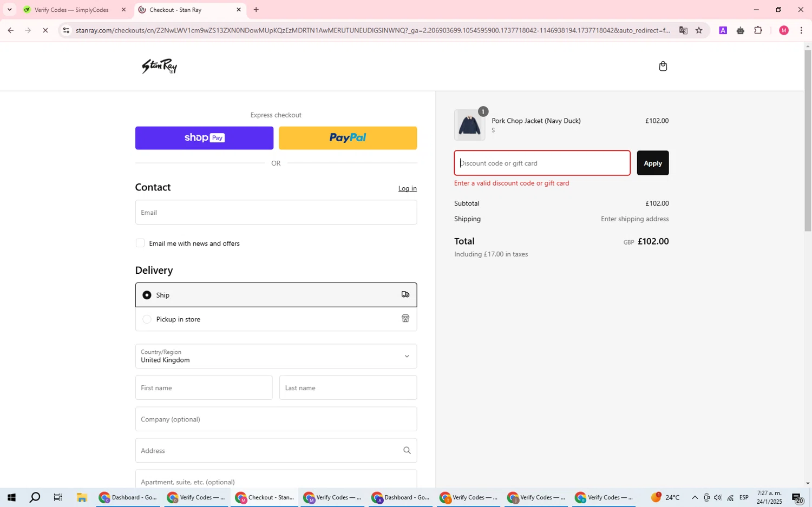The image size is (812, 507).
Task: Focus the discount code or gift card field
Action: click(x=542, y=163)
